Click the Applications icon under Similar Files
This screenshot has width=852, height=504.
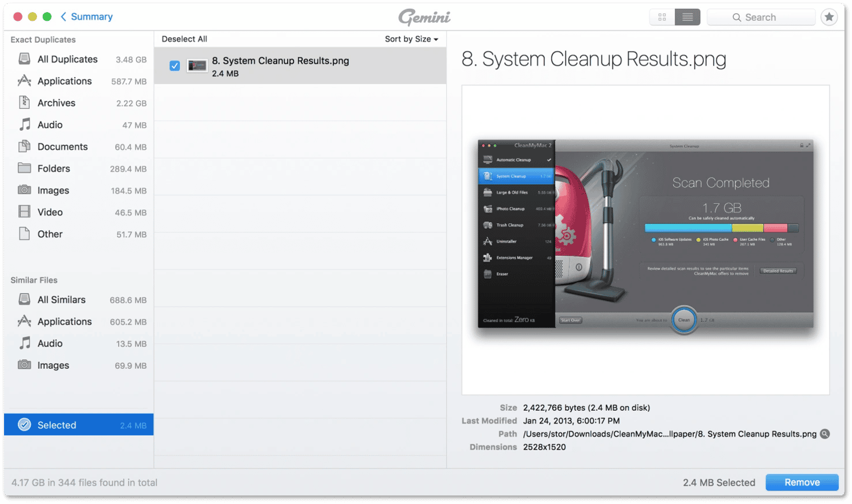tap(24, 321)
